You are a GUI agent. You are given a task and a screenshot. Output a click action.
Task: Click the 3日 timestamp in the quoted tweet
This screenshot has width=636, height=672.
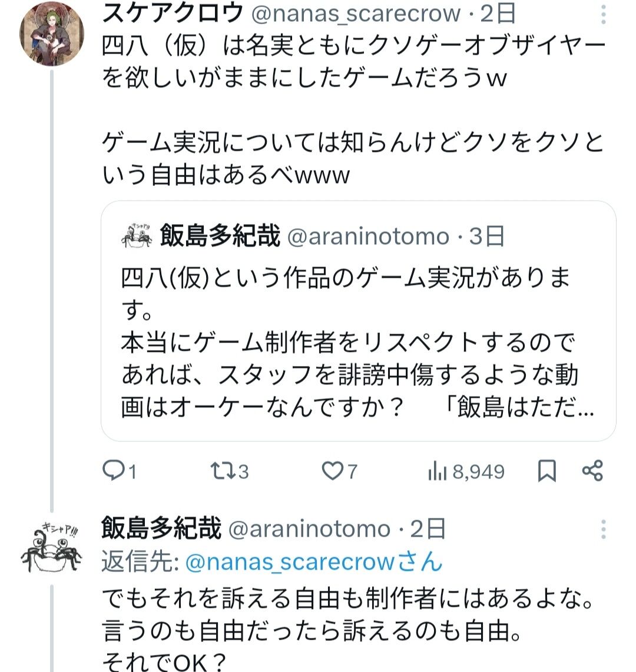tap(487, 237)
